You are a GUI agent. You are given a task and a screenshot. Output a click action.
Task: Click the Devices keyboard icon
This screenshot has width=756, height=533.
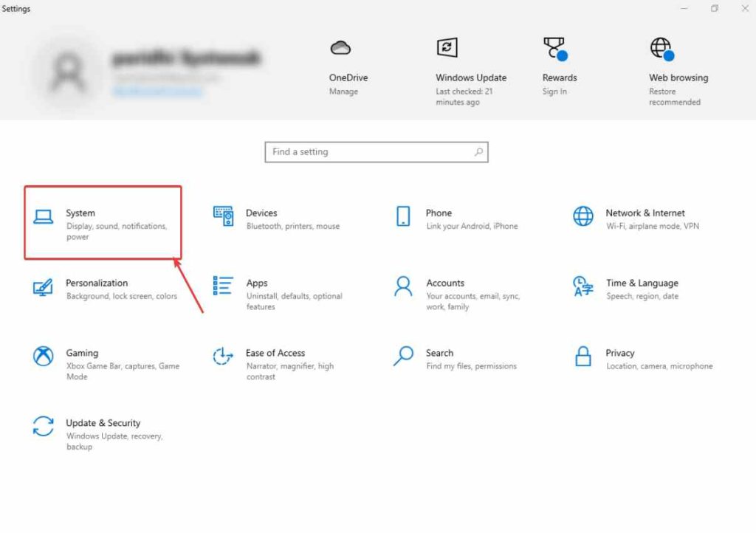tap(223, 216)
